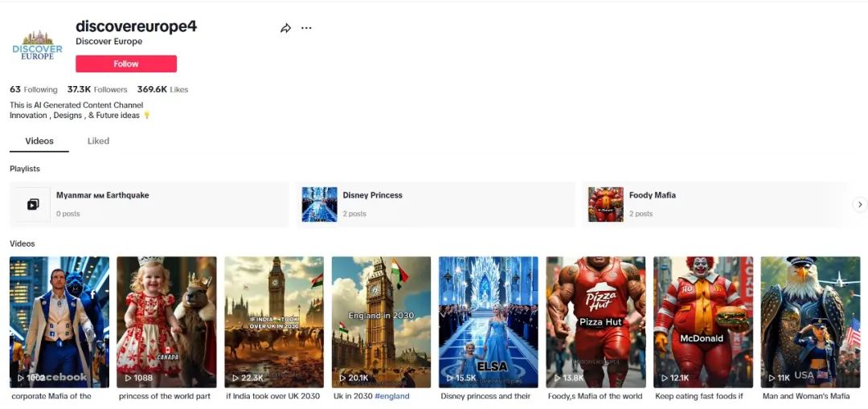This screenshot has height=409, width=868.
Task: Open the Canada princess toddler video
Action: click(166, 321)
